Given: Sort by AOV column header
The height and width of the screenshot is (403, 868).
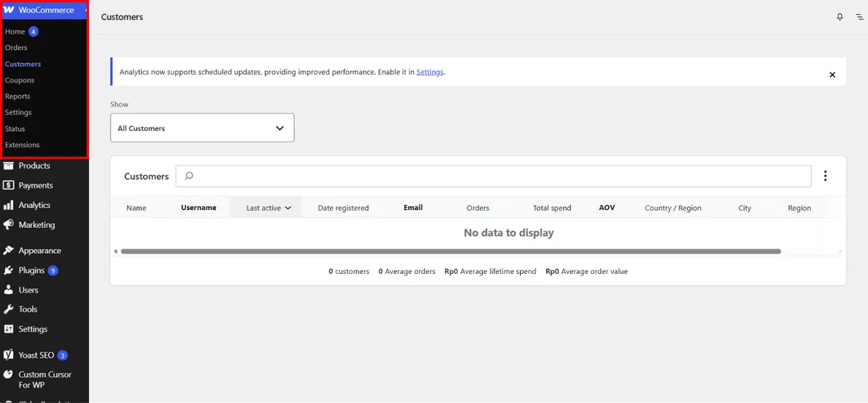Looking at the screenshot, I should 607,207.
